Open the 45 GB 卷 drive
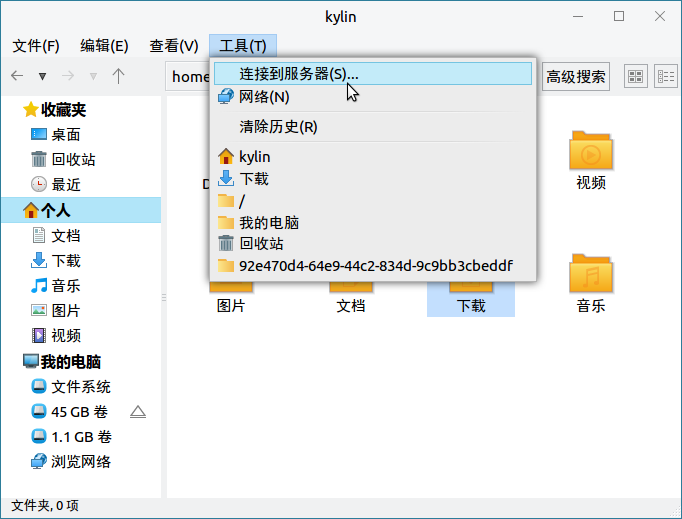 point(69,412)
